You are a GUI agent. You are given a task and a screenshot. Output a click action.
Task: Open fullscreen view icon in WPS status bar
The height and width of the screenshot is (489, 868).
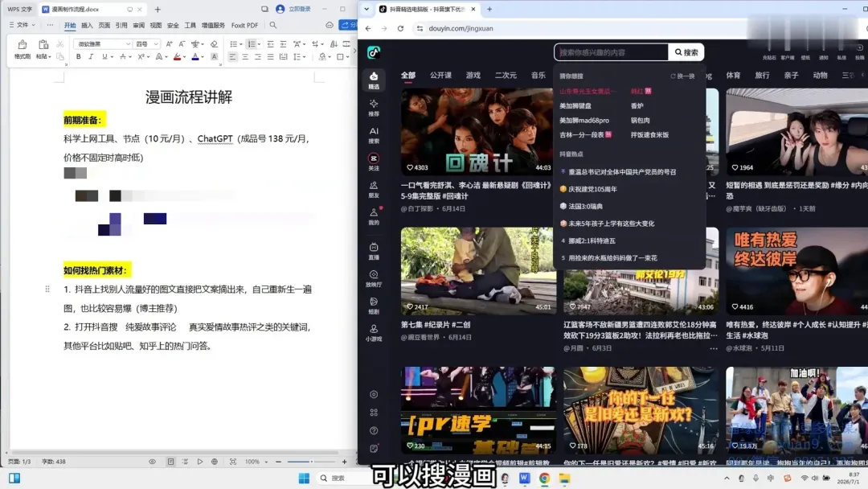233,462
